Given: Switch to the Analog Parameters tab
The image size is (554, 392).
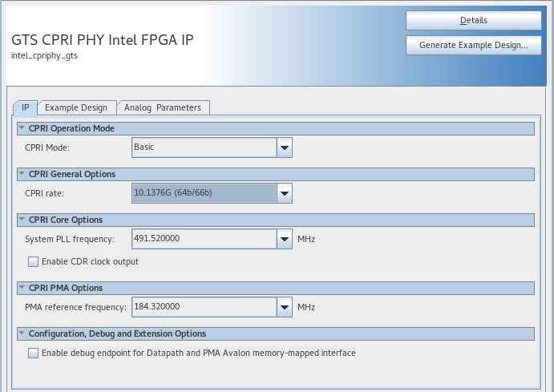Looking at the screenshot, I should point(163,107).
